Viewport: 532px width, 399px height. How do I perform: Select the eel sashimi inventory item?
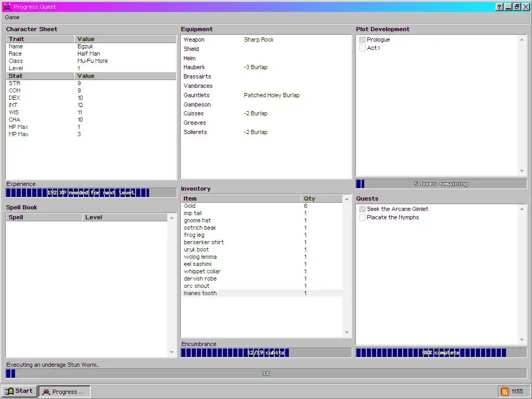pos(262,264)
